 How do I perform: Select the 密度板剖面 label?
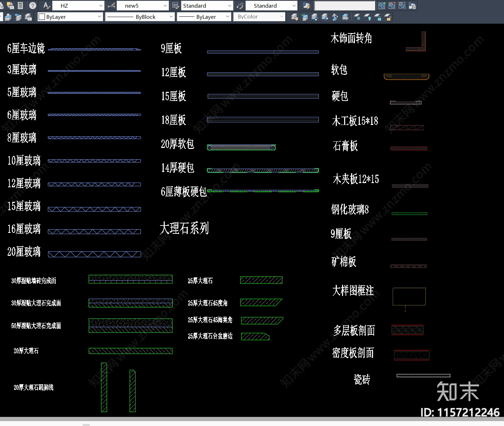click(x=353, y=353)
